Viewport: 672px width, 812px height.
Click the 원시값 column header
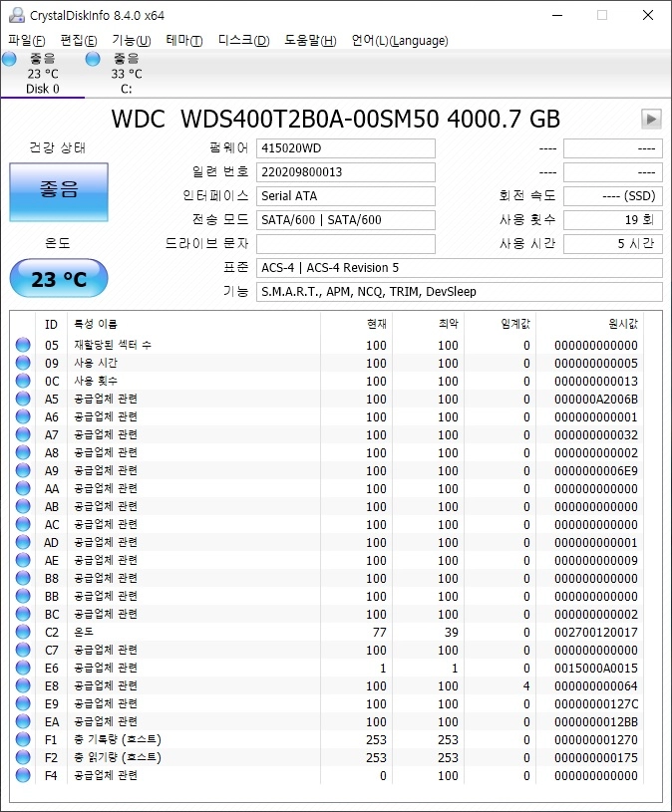(589, 324)
